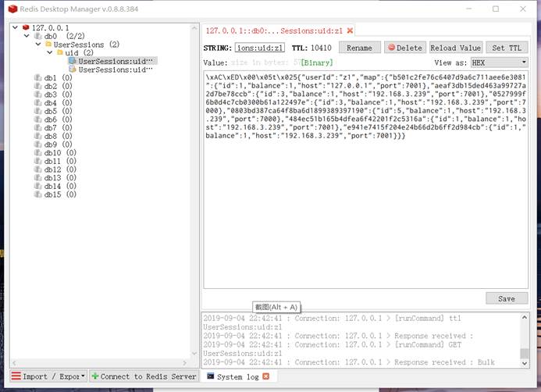Image resolution: width=541 pixels, height=392 pixels.
Task: Click the db5 database icon
Action: coord(38,111)
